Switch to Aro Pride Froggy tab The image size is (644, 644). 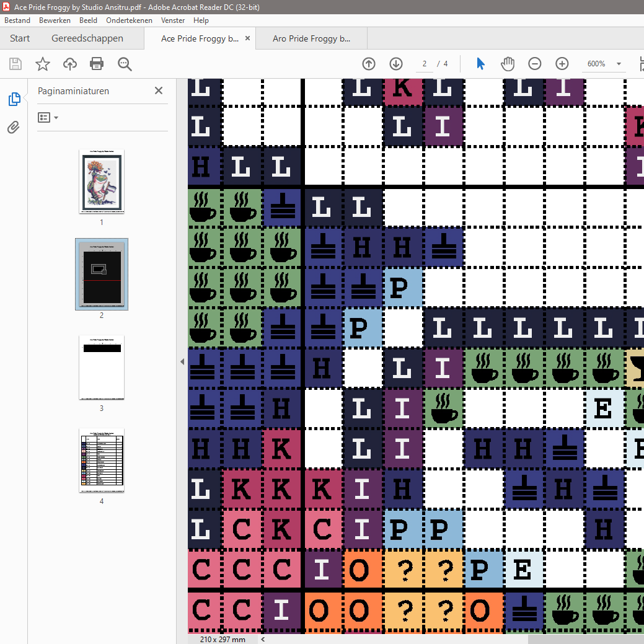[x=311, y=38]
